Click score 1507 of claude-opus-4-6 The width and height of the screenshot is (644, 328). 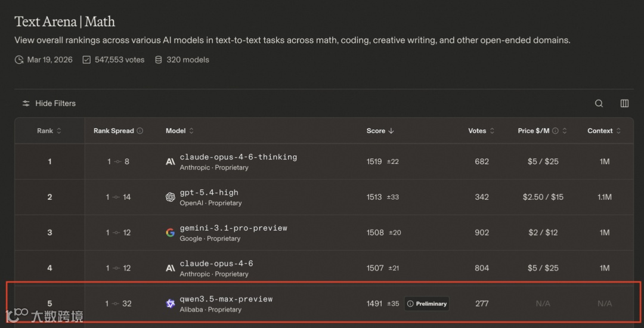(x=375, y=268)
